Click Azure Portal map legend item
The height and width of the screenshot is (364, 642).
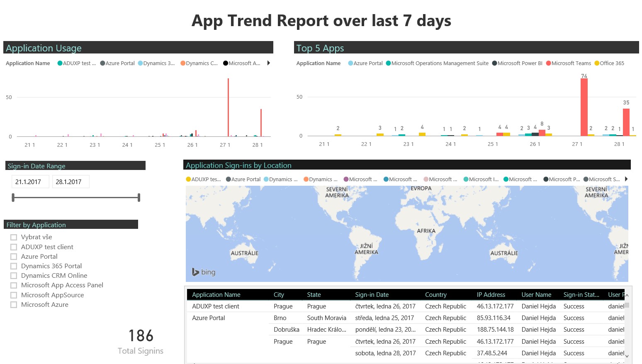coord(243,179)
